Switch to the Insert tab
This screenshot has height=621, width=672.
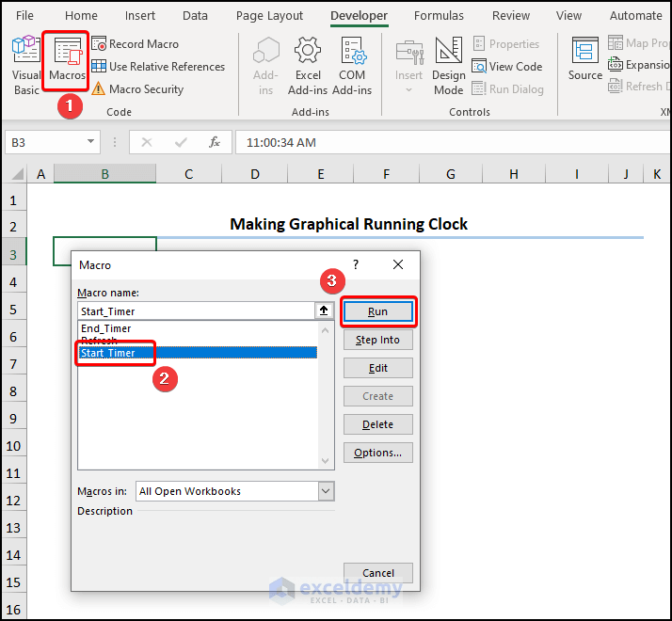pos(139,16)
